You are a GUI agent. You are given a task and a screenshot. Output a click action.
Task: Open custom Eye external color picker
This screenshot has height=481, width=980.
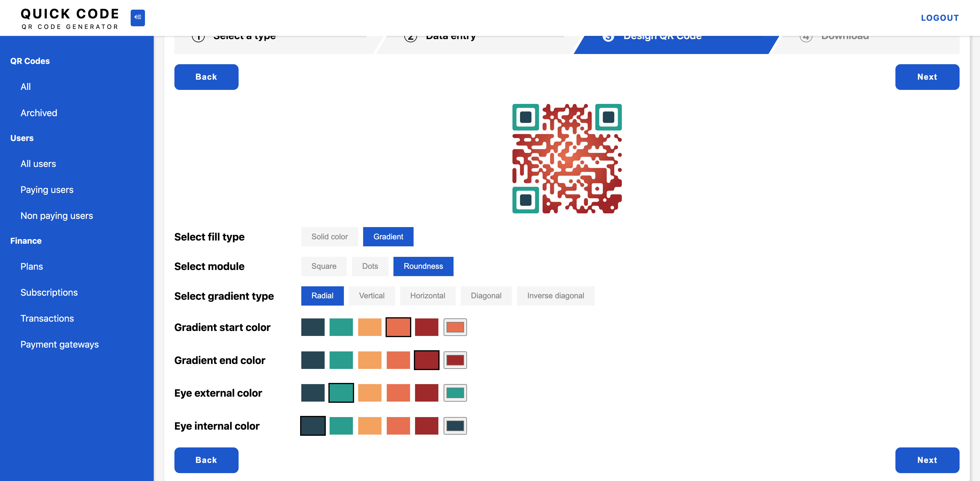pyautogui.click(x=455, y=393)
